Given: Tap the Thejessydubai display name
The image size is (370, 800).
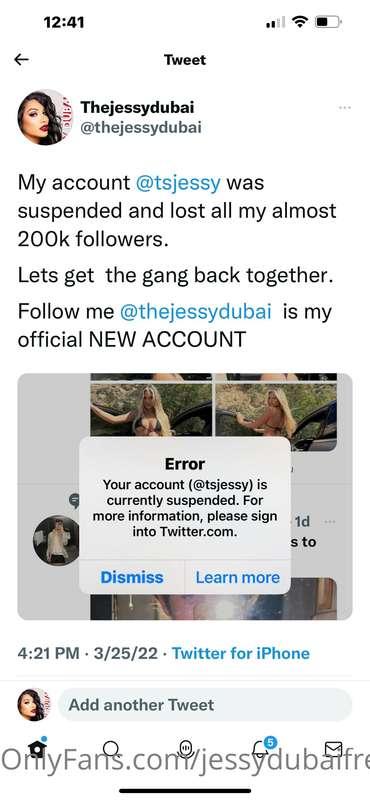Looking at the screenshot, I should tap(137, 107).
